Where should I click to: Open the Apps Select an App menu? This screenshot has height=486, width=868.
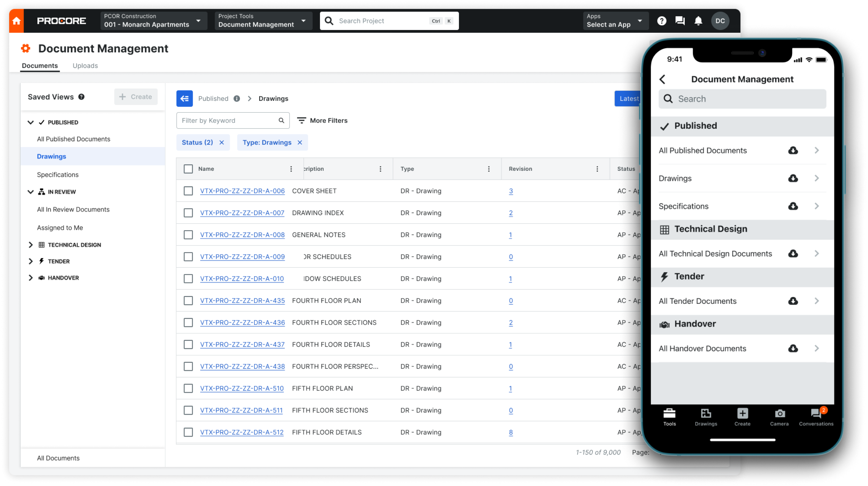point(616,21)
